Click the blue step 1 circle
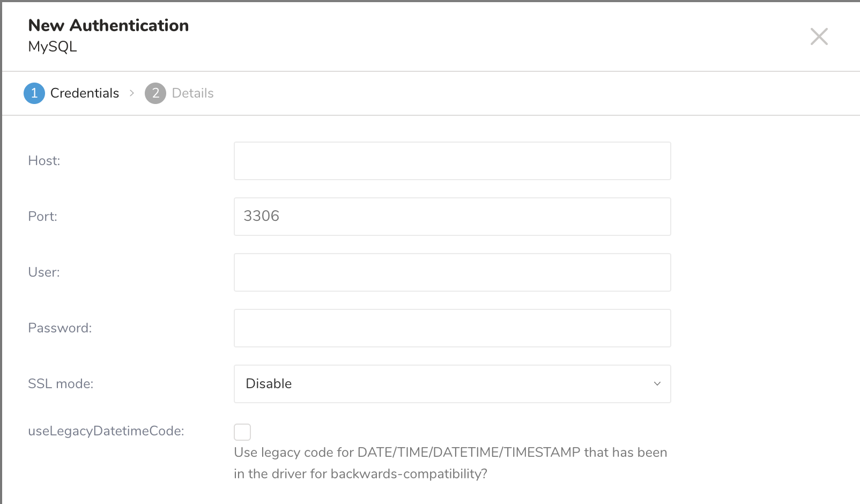Viewport: 860px width, 504px height. (x=34, y=93)
